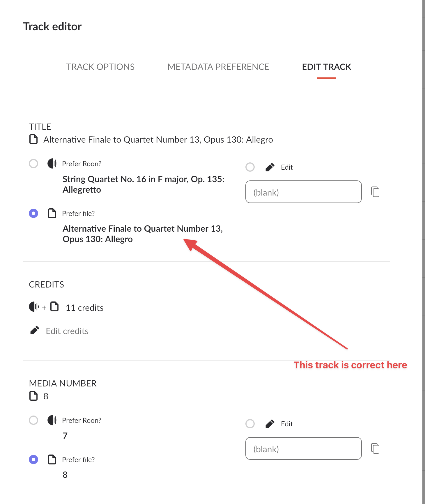This screenshot has width=425, height=504.
Task: Open the Edit Track tab
Action: pyautogui.click(x=327, y=67)
